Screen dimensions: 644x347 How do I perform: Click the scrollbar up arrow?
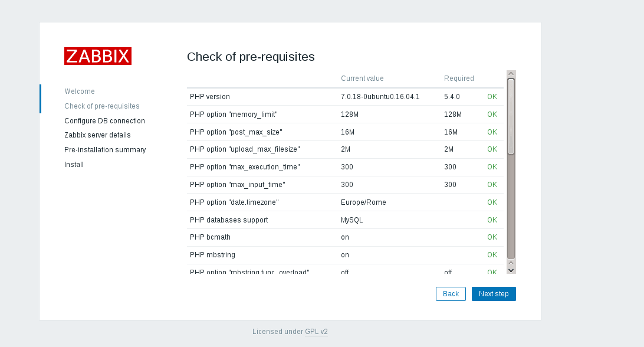[511, 74]
